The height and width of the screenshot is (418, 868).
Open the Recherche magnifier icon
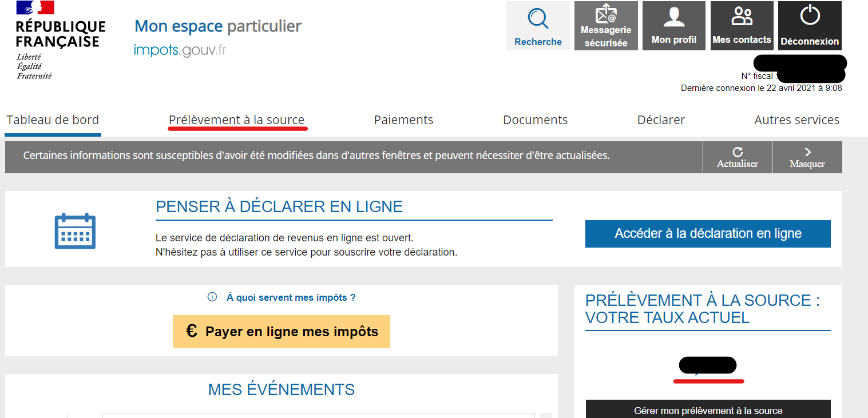pos(538,19)
